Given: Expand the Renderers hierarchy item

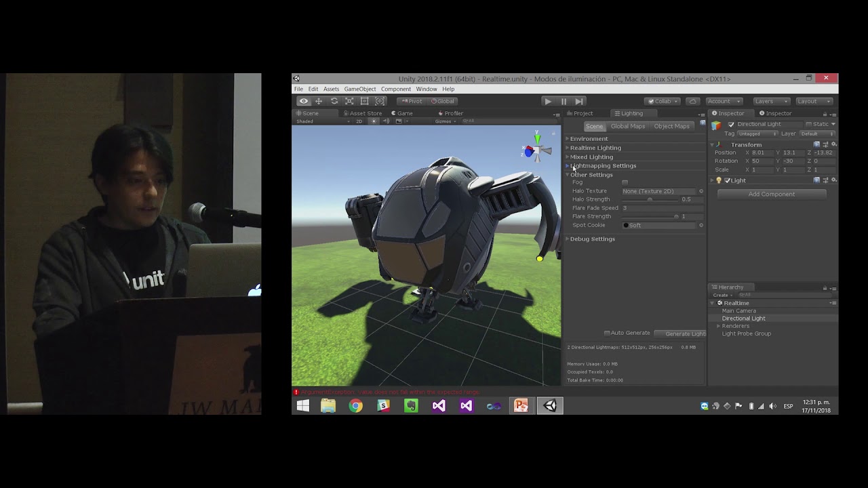Looking at the screenshot, I should [719, 326].
